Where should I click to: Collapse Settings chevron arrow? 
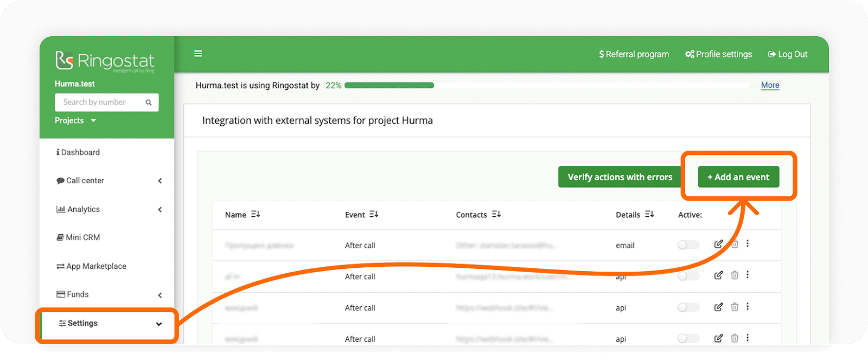159,324
